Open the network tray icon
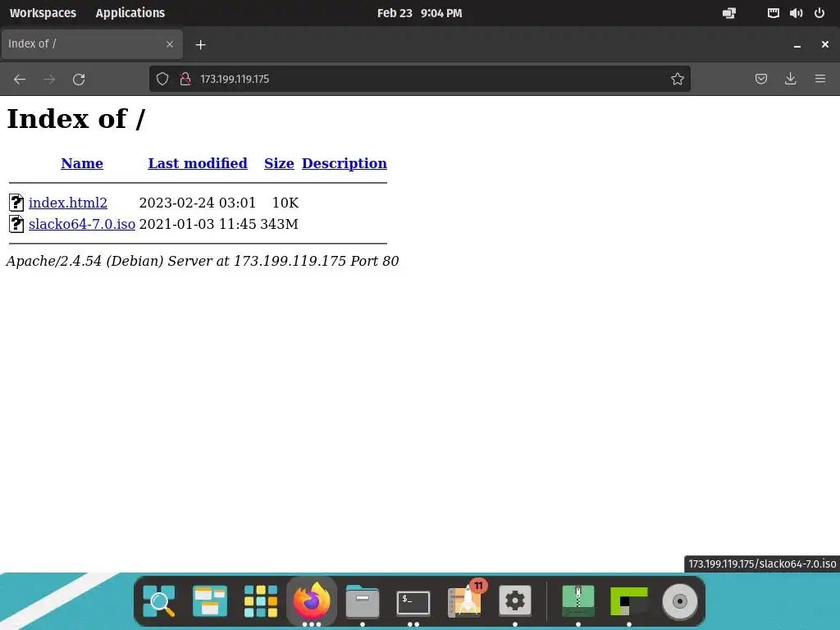Viewport: 840px width, 630px height. [773, 13]
